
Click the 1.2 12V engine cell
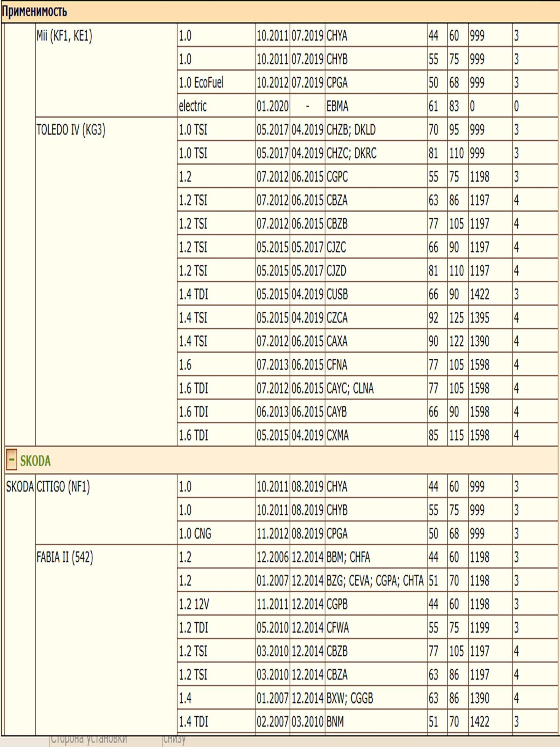[x=194, y=604]
